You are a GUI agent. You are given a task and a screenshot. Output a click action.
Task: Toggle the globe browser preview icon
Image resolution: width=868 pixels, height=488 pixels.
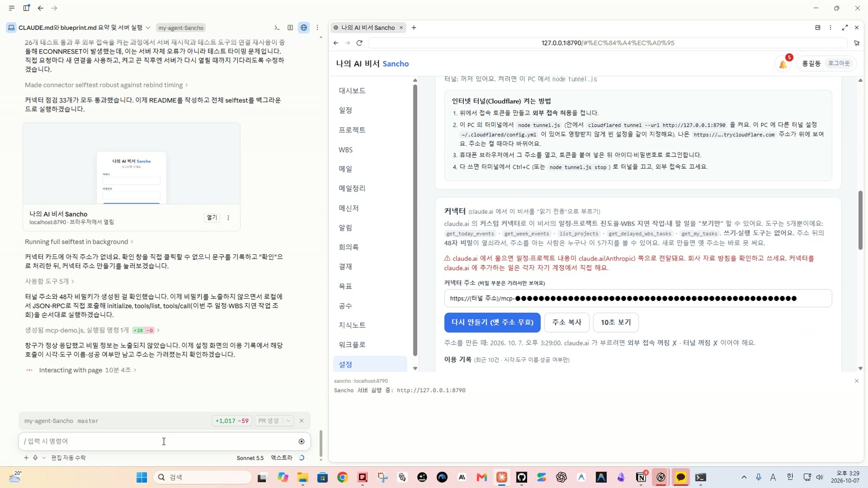[304, 28]
